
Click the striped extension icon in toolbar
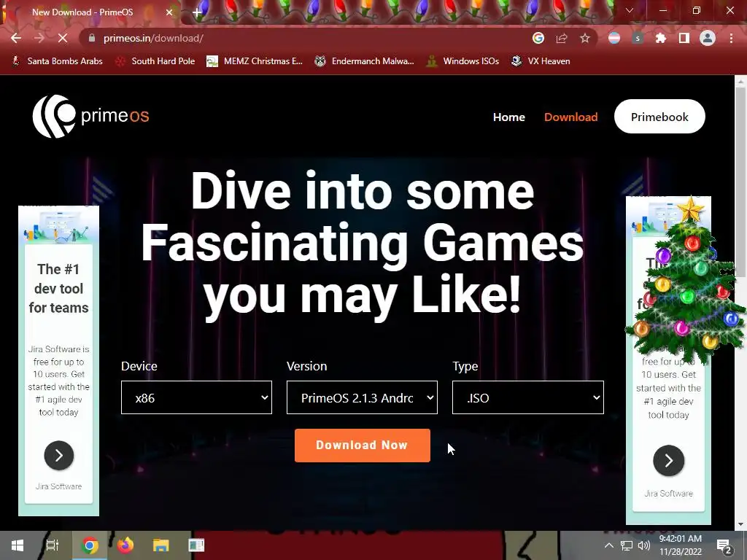click(614, 38)
